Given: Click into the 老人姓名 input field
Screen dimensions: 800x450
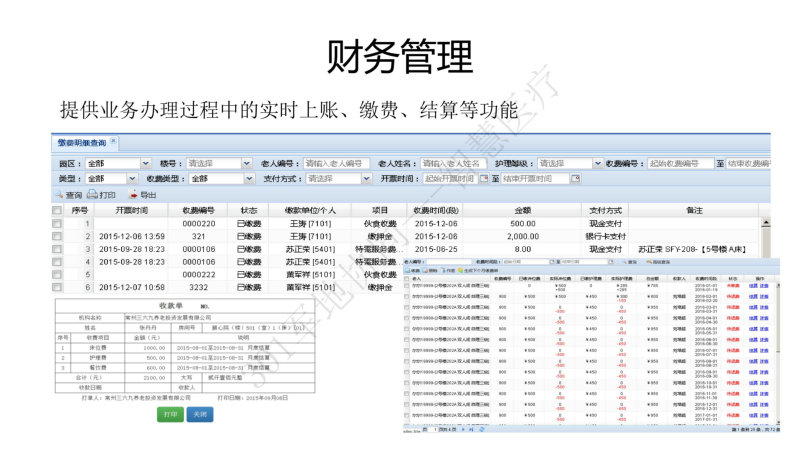Looking at the screenshot, I should (454, 163).
